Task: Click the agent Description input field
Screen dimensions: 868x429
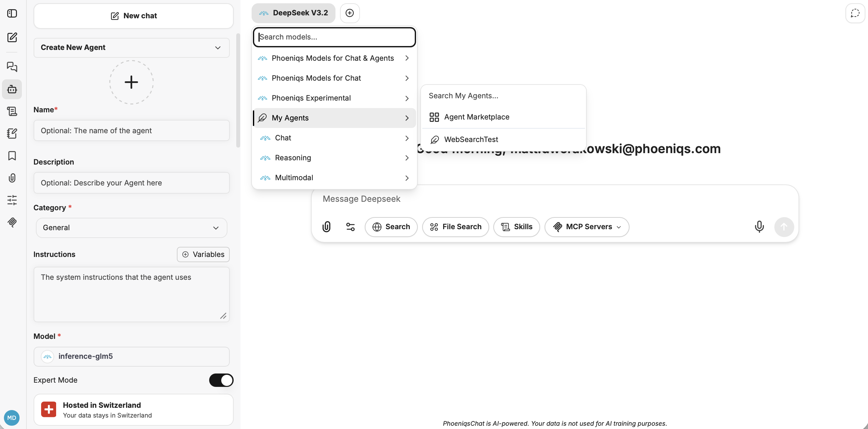Action: [x=132, y=183]
